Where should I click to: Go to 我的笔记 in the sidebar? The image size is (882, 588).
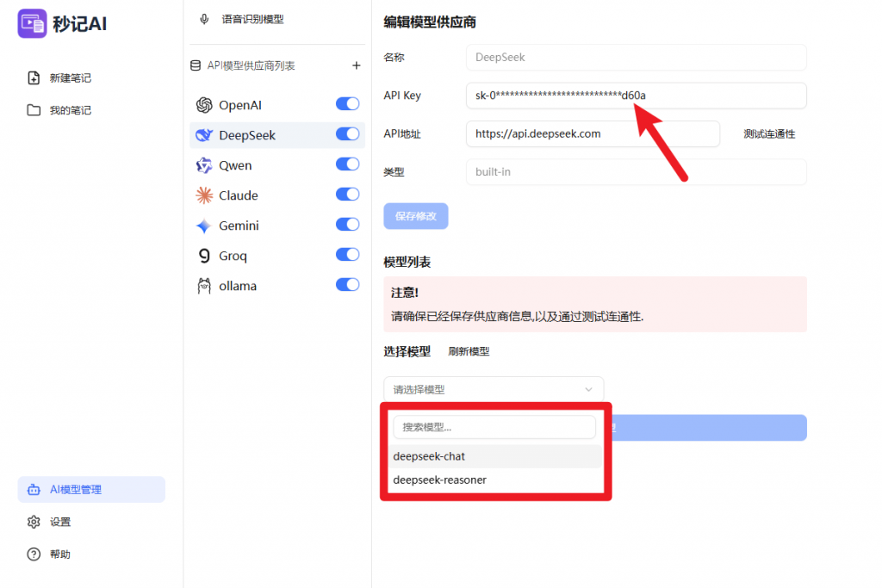point(70,110)
